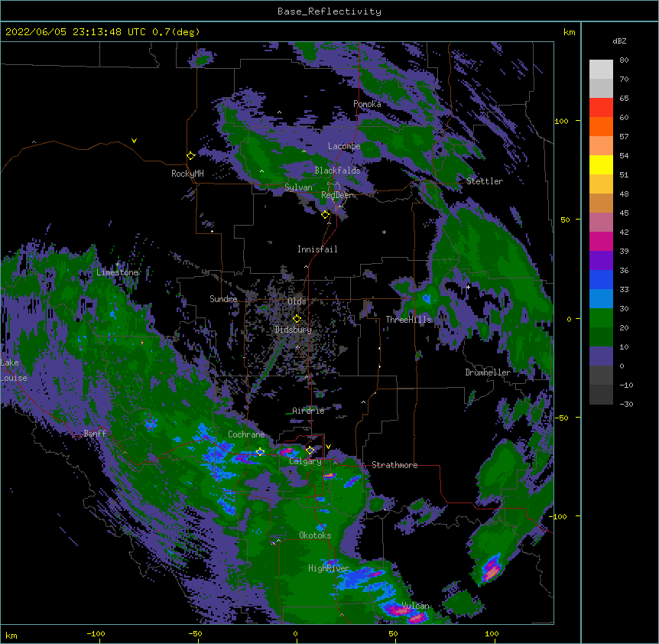Select the ThreeHills label
Screen dimensions: 659x644
(409, 320)
